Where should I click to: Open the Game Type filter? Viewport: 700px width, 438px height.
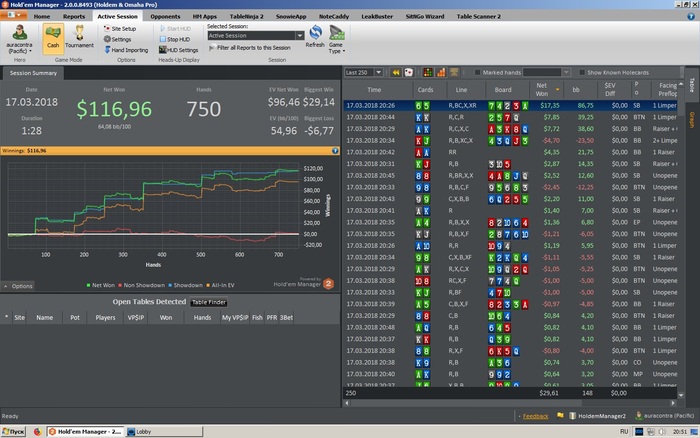[x=336, y=39]
